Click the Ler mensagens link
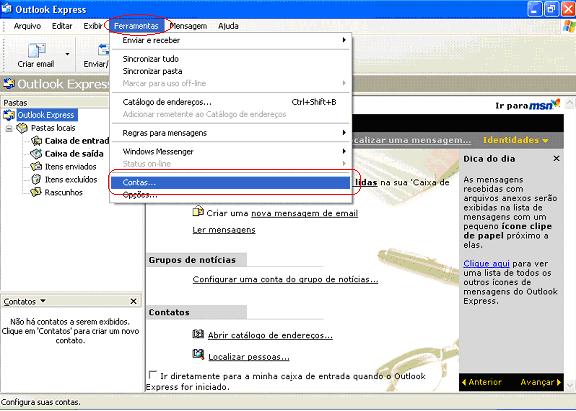576x411 pixels. pyautogui.click(x=224, y=230)
